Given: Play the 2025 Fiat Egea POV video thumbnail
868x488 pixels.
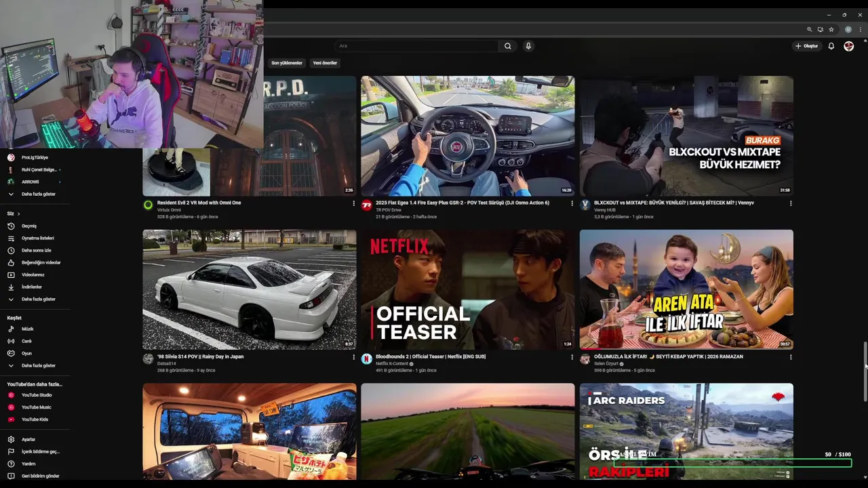Looking at the screenshot, I should coord(467,136).
